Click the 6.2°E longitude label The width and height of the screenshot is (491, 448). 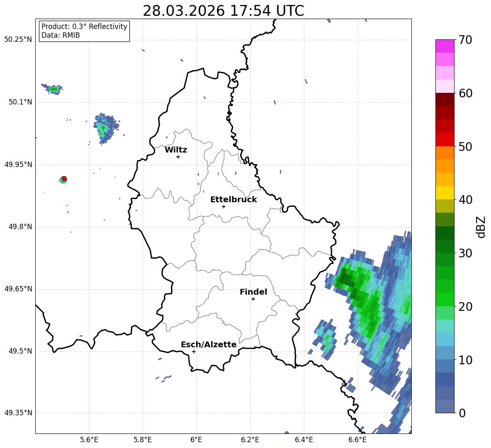pos(250,440)
